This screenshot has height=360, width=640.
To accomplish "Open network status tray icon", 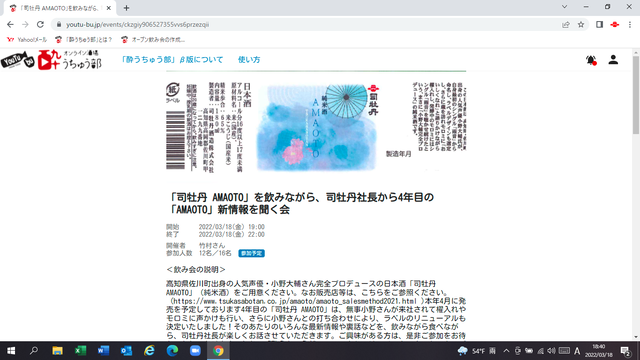I will [540, 351].
